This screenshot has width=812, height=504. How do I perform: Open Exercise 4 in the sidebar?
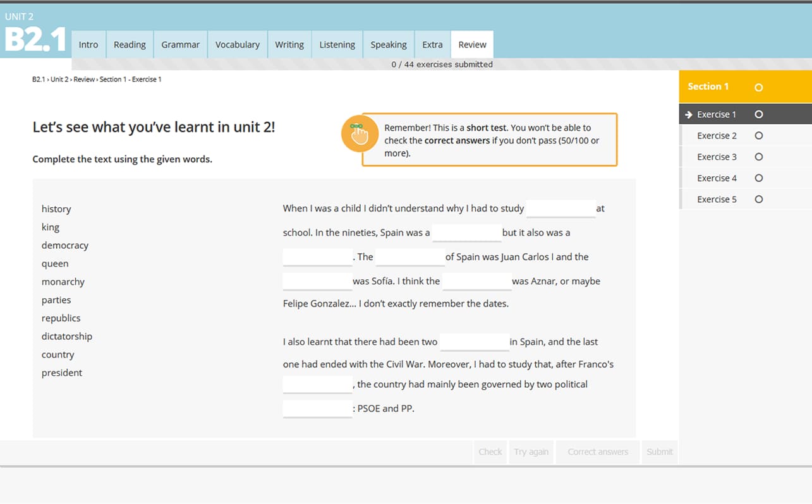tap(745, 178)
